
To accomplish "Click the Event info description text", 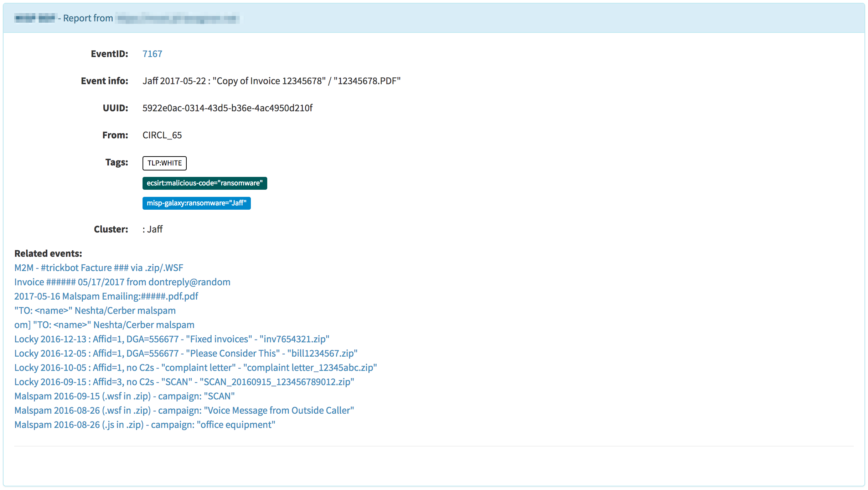I will (272, 81).
